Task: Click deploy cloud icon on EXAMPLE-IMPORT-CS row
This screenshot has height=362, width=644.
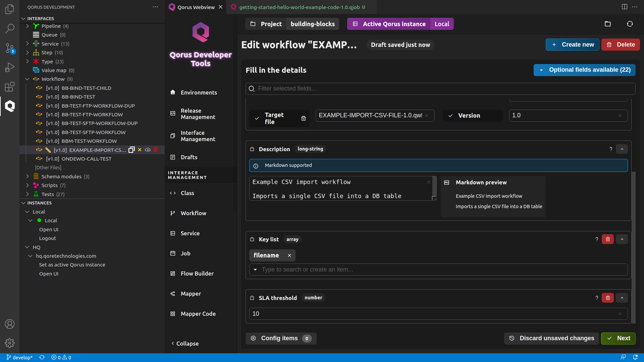Action: tap(148, 150)
